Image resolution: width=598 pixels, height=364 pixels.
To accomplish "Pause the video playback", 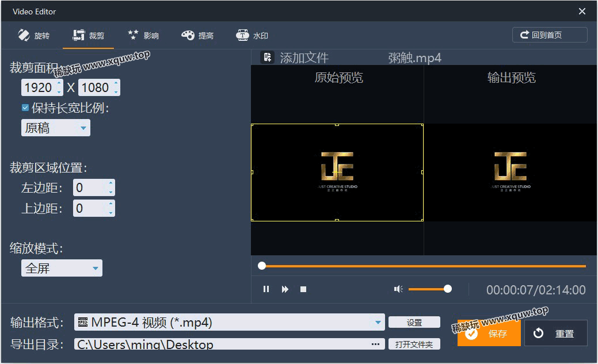I will pyautogui.click(x=266, y=289).
